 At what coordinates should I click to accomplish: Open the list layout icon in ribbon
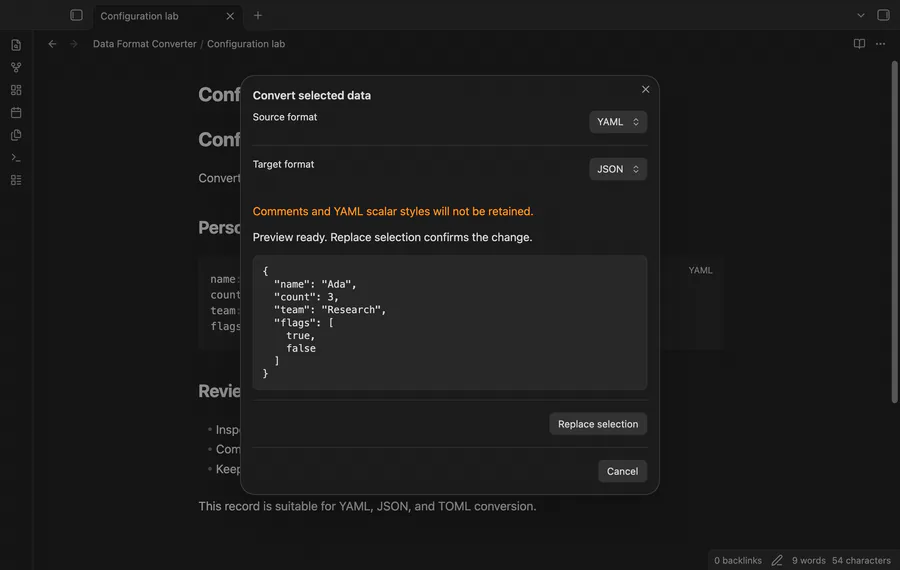(16, 180)
